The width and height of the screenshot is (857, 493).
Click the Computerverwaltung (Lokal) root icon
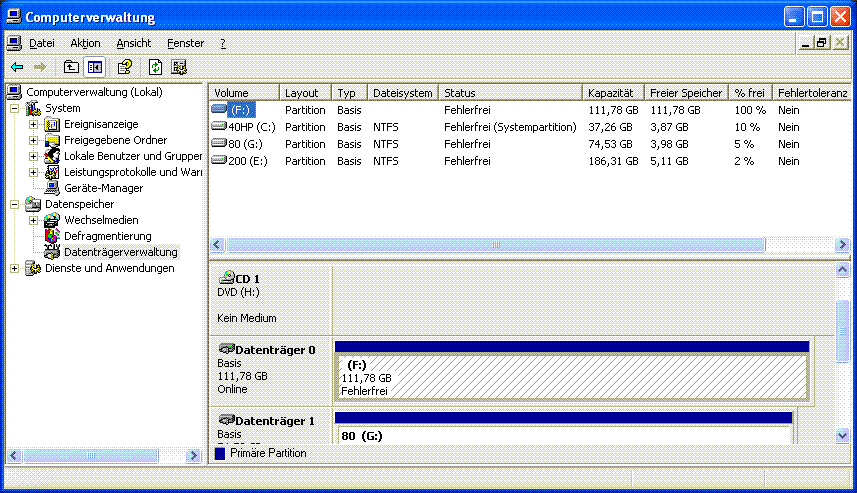click(15, 92)
